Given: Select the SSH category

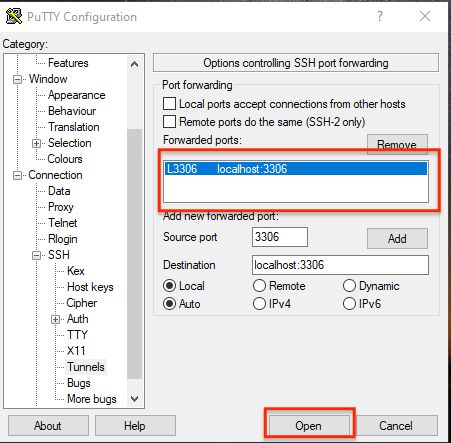Looking at the screenshot, I should 59,255.
